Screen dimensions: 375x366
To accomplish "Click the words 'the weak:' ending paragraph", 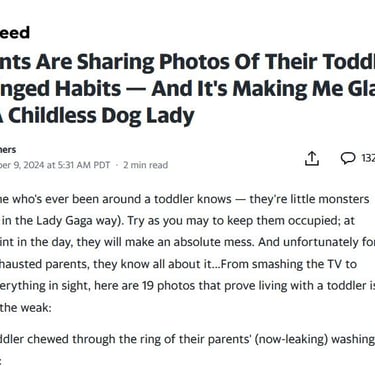I will pos(26,307).
